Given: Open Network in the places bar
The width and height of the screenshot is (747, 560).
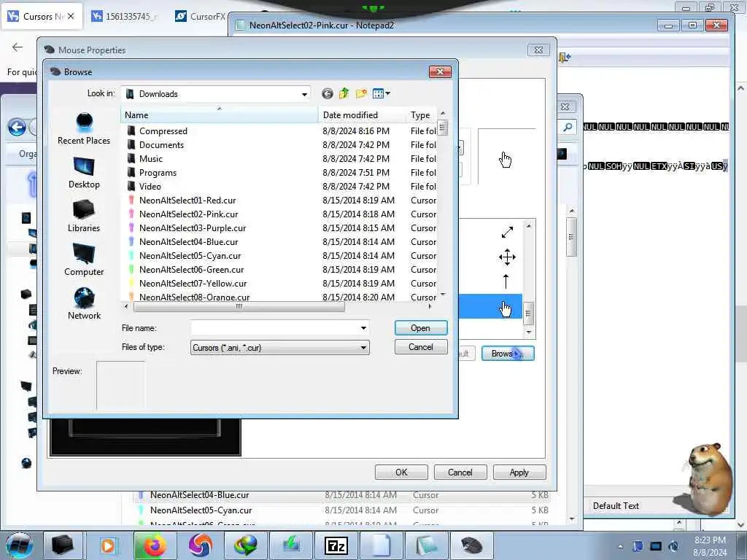Looking at the screenshot, I should 84,304.
